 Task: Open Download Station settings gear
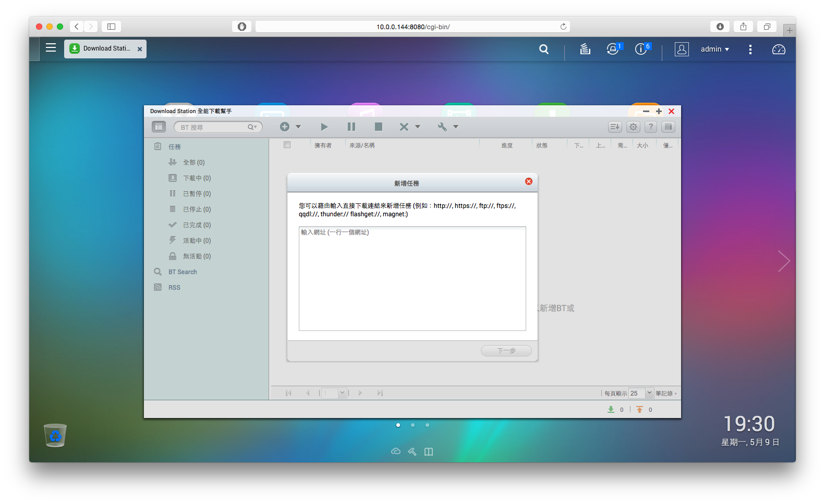633,127
